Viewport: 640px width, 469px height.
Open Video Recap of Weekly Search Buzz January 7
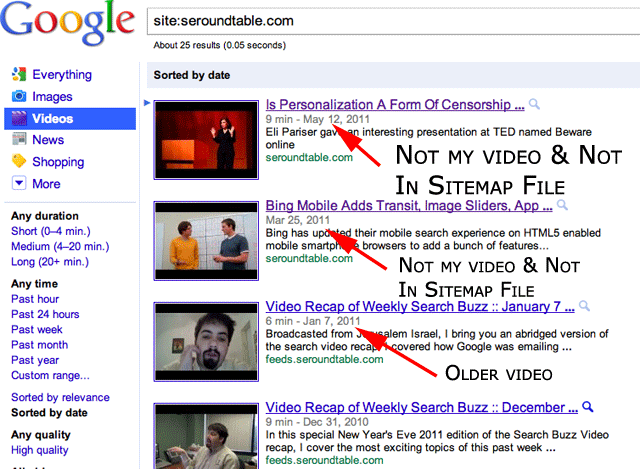pos(420,307)
